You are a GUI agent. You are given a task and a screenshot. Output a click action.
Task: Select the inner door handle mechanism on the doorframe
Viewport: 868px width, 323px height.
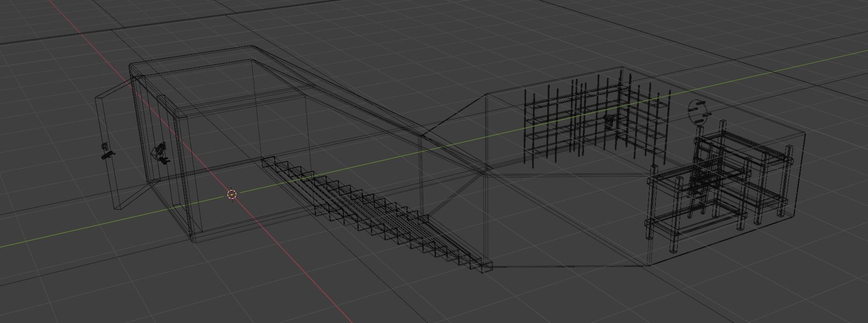point(161,153)
